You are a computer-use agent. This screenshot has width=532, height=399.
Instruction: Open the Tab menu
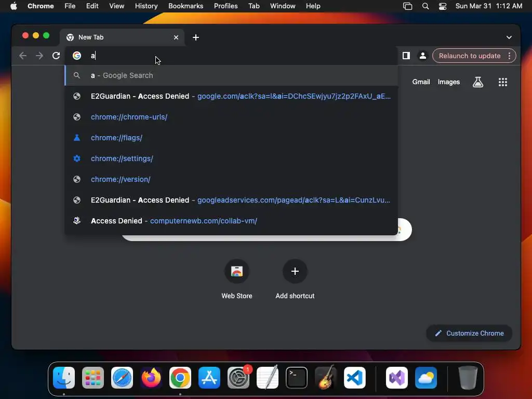(254, 6)
